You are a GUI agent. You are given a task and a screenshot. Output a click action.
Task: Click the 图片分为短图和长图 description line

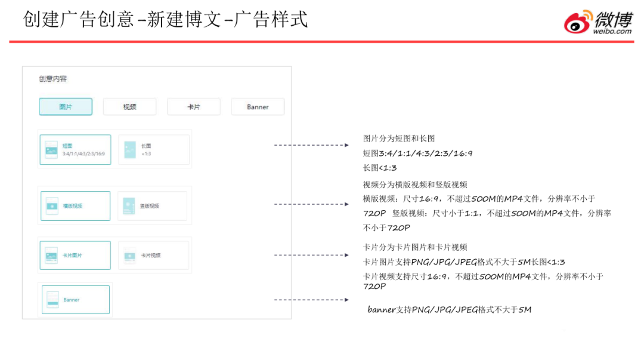click(399, 139)
